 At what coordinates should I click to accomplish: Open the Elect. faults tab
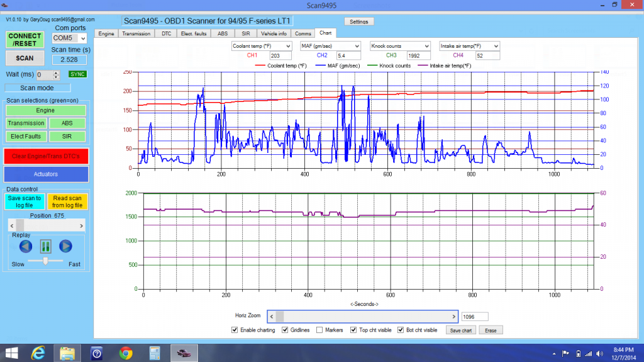[194, 34]
